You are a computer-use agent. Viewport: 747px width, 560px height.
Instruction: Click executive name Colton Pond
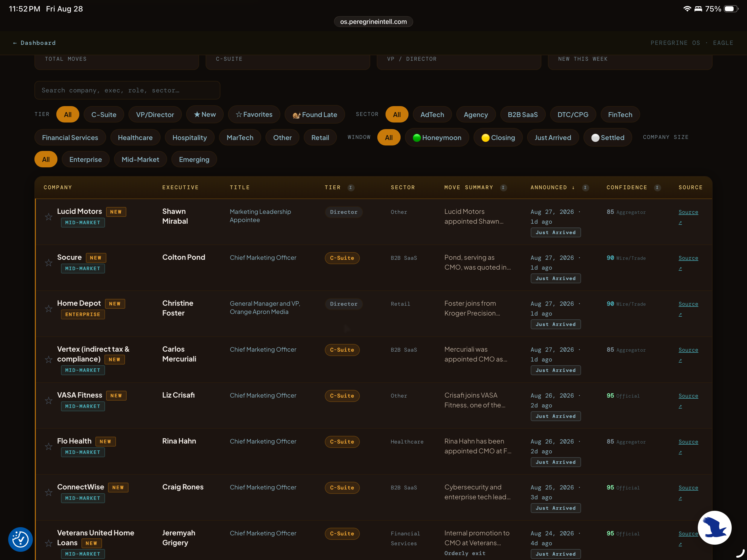point(184,257)
